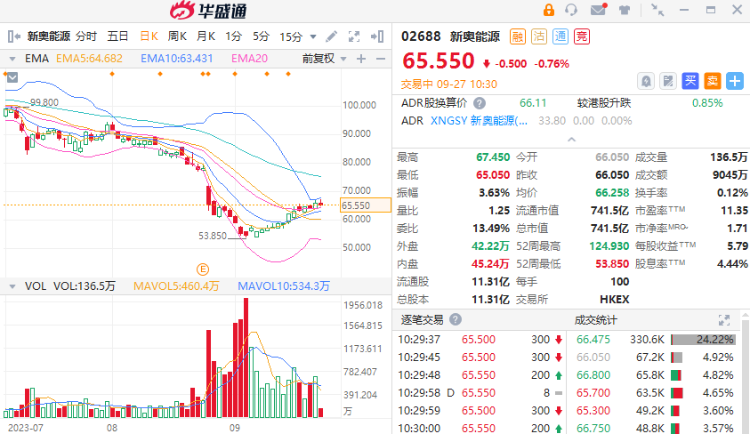Screen dimensions: 750x434
Task: Set a price alert bell
Action: (646, 81)
